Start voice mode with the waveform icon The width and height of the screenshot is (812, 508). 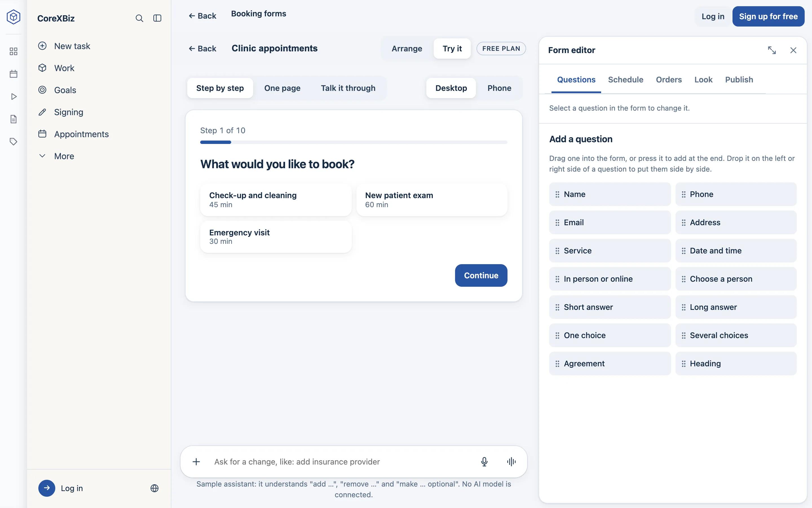(x=511, y=462)
